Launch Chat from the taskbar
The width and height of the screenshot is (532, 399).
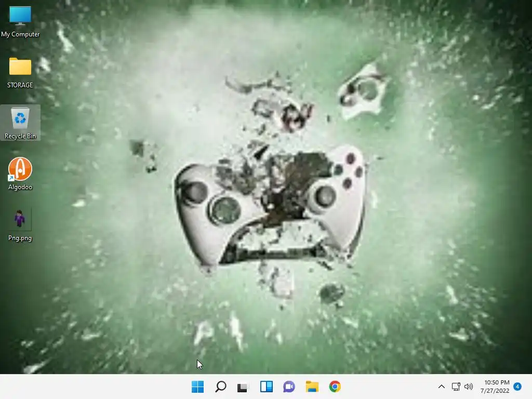(289, 387)
